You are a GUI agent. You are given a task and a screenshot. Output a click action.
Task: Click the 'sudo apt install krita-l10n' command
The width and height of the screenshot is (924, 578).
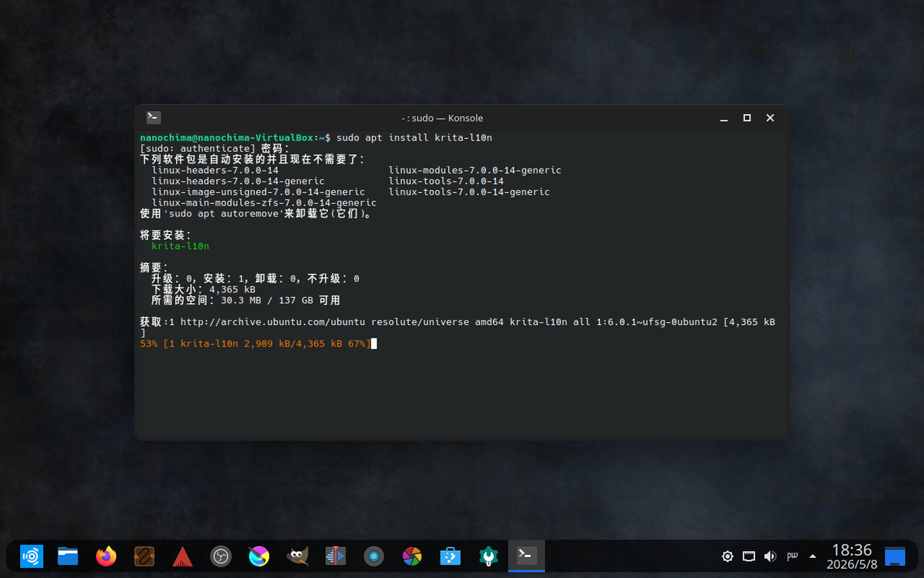tap(414, 137)
